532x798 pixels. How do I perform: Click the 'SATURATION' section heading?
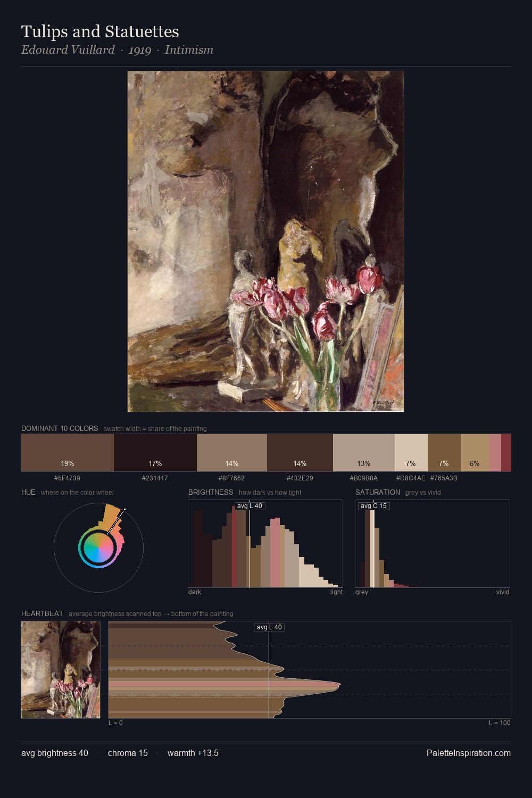point(378,492)
